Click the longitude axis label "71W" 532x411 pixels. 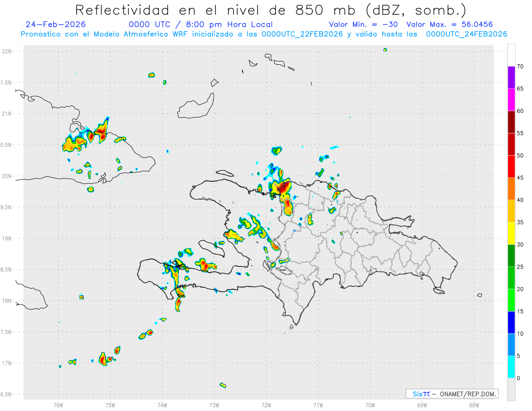[x=318, y=405]
